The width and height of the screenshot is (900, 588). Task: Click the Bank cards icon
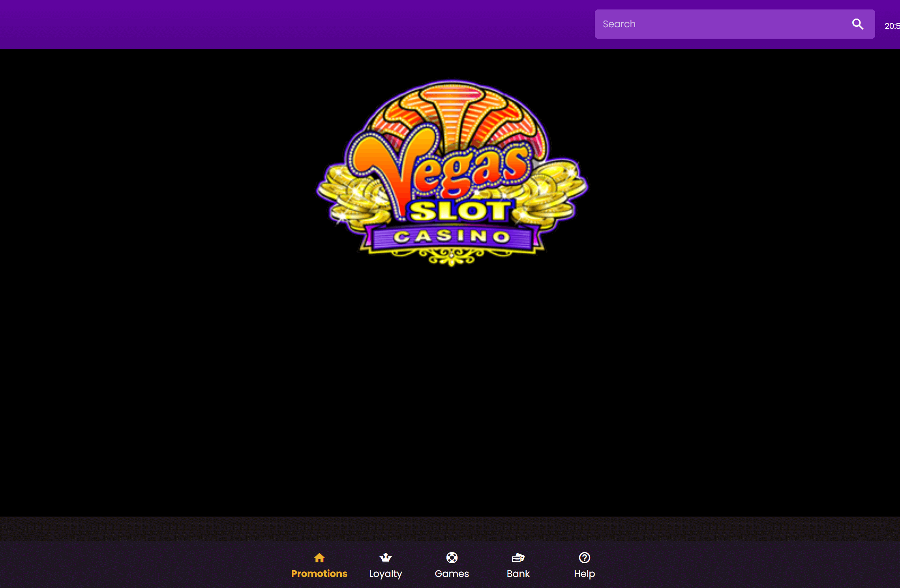pyautogui.click(x=518, y=558)
